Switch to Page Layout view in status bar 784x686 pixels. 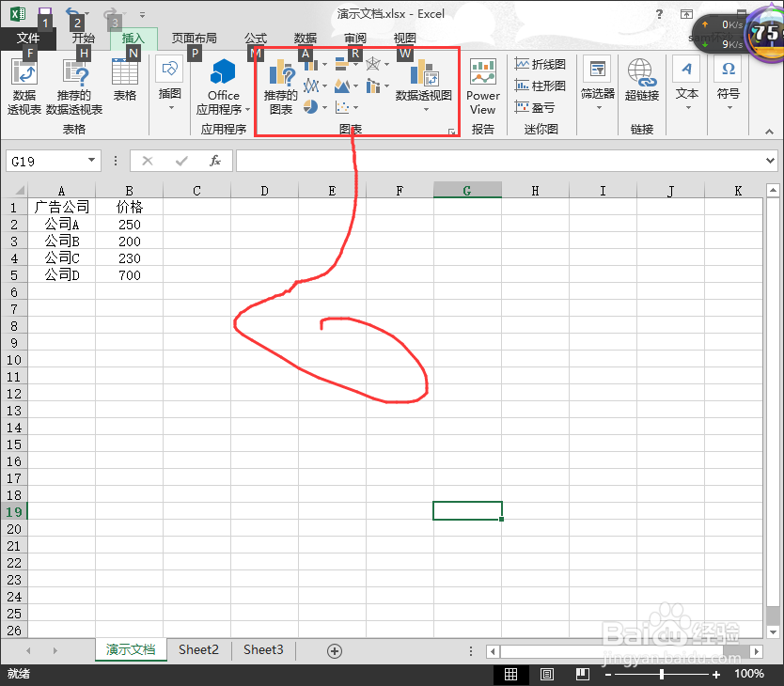547,675
